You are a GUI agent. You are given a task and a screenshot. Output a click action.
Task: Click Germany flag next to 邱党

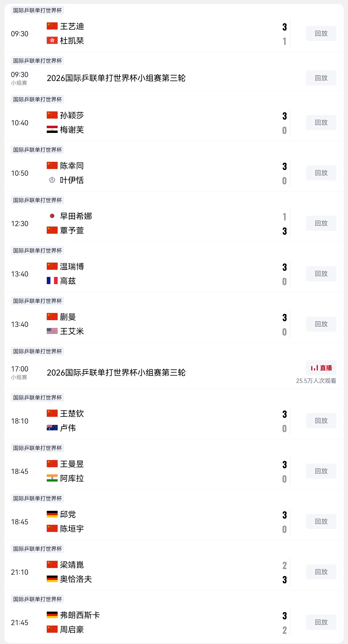click(x=52, y=514)
